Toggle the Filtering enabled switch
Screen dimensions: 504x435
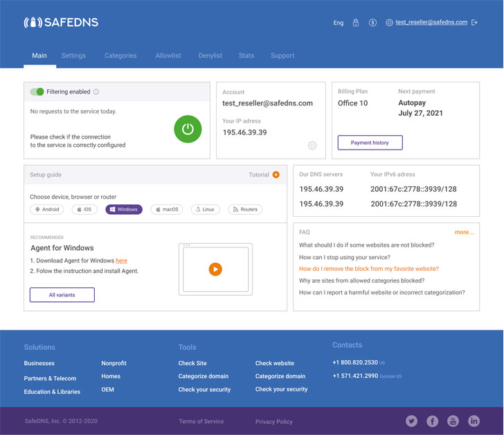pos(37,91)
